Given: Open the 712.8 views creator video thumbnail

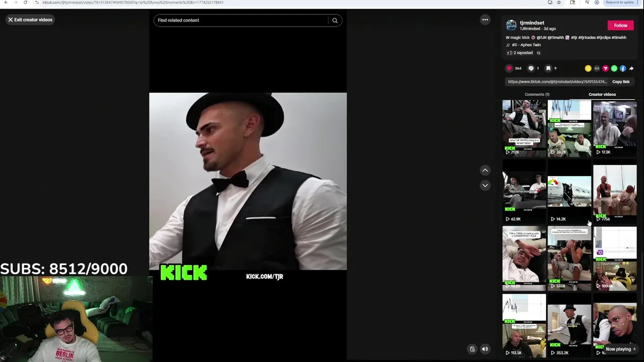Looking at the screenshot, I should (x=524, y=128).
